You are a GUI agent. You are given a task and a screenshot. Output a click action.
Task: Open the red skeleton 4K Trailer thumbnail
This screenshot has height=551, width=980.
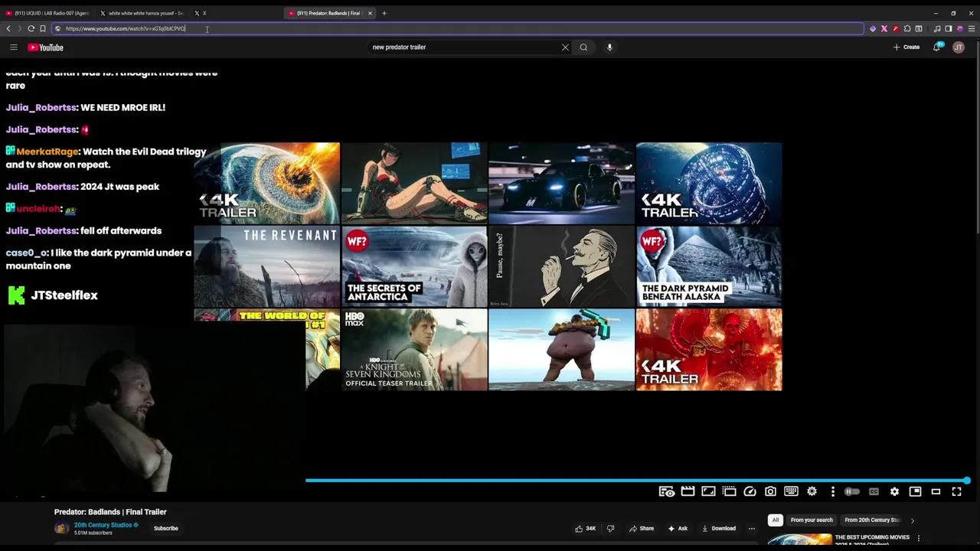[x=709, y=350]
